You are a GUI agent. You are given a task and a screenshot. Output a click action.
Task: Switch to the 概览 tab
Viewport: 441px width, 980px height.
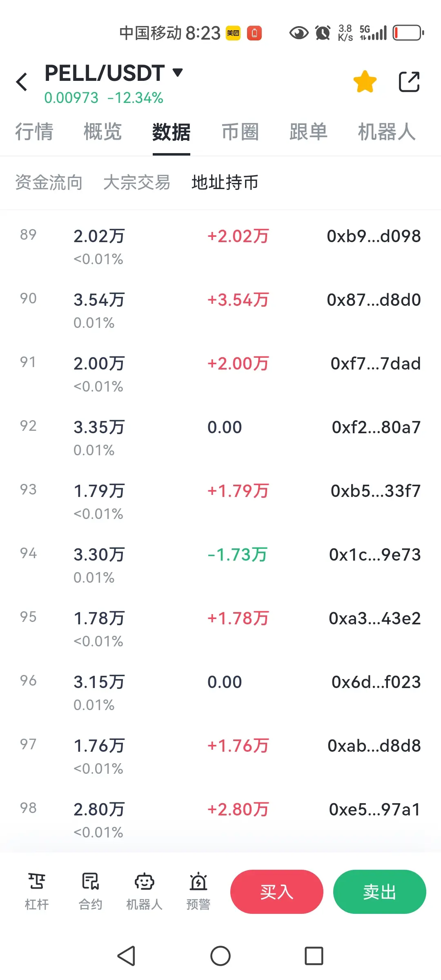[x=103, y=132]
